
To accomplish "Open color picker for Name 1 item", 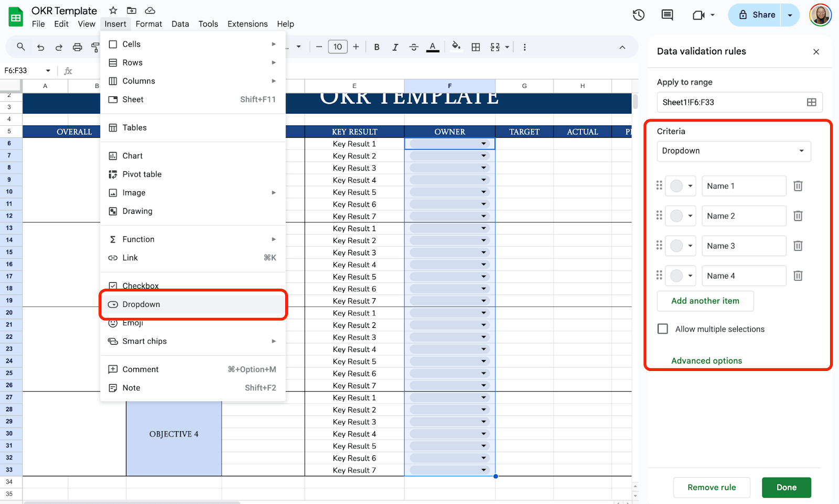I will tap(681, 186).
